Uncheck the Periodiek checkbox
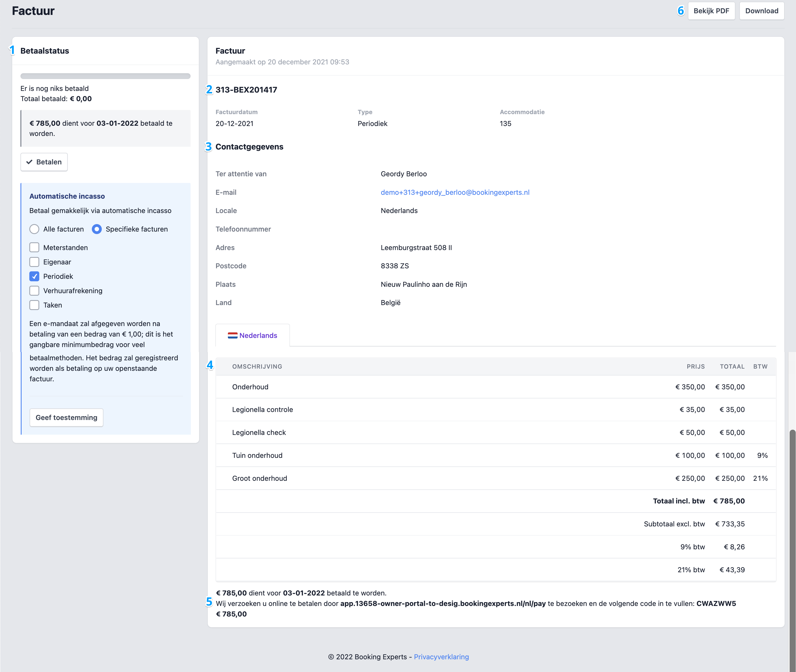796x672 pixels. click(34, 276)
